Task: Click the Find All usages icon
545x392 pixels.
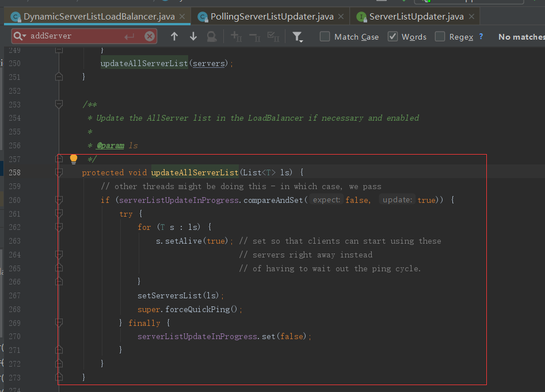Action: [x=212, y=36]
